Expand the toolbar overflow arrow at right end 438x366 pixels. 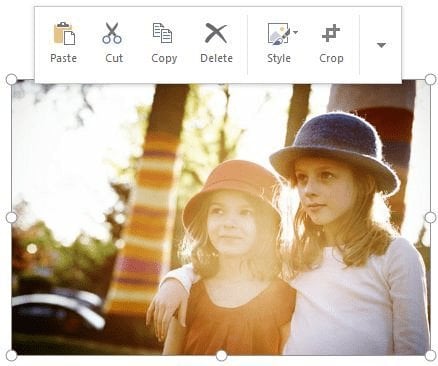[x=381, y=45]
